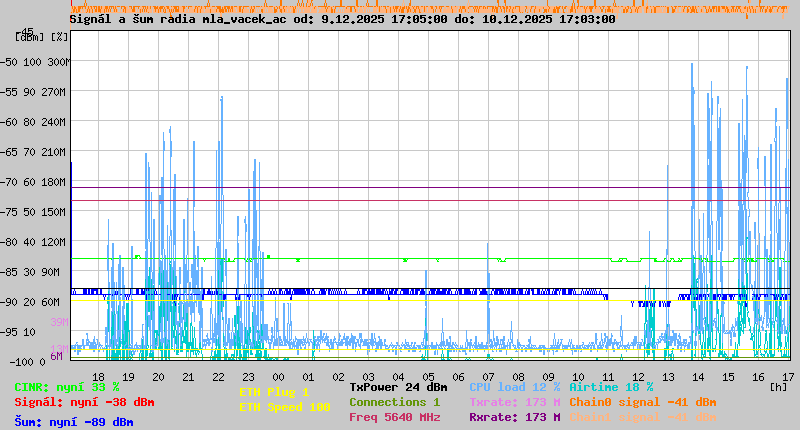Click the [h] unit label on time axis
800x430 pixels.
coord(778,386)
